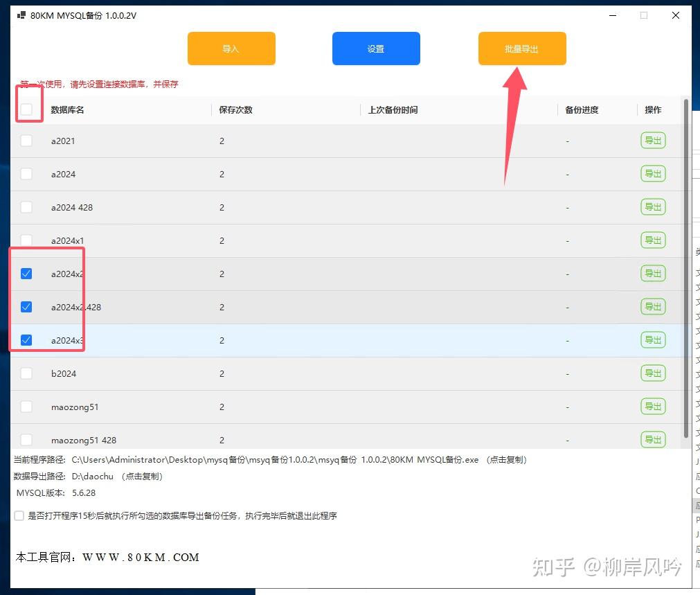This screenshot has width=700, height=595.
Task: Check the maozong51 database checkbox
Action: pos(26,407)
